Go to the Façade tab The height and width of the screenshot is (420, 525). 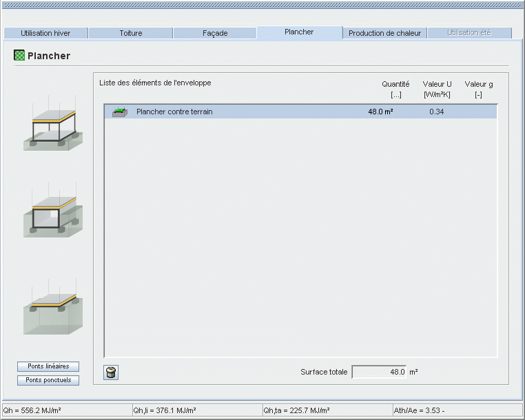[x=215, y=33]
